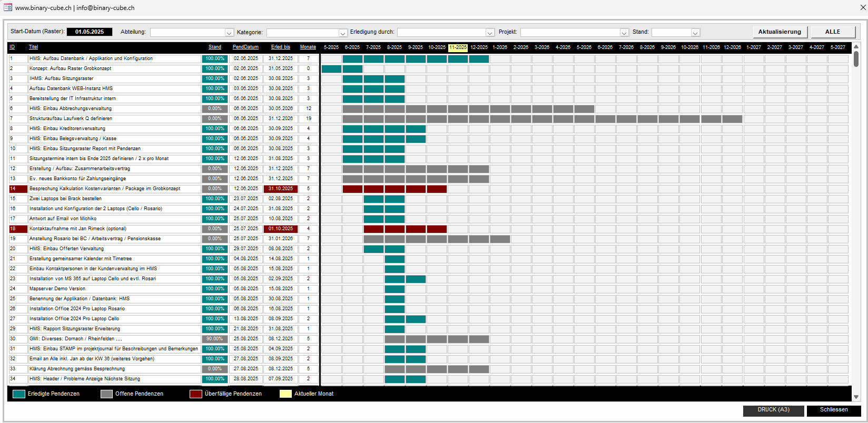Click the Überfällige Pendenzen red swatch
868x423 pixels.
(195, 394)
